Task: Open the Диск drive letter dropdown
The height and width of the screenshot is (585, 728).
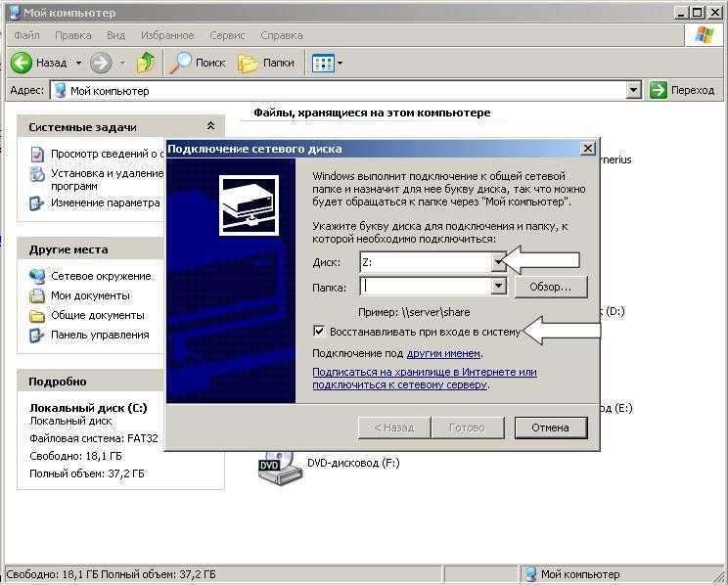Action: coord(498,262)
